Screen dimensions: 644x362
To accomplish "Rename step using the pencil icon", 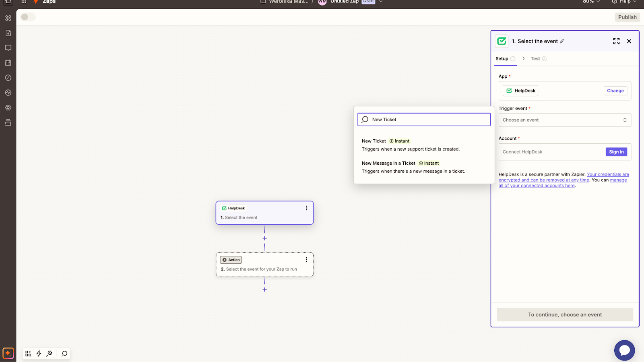I will tap(562, 41).
